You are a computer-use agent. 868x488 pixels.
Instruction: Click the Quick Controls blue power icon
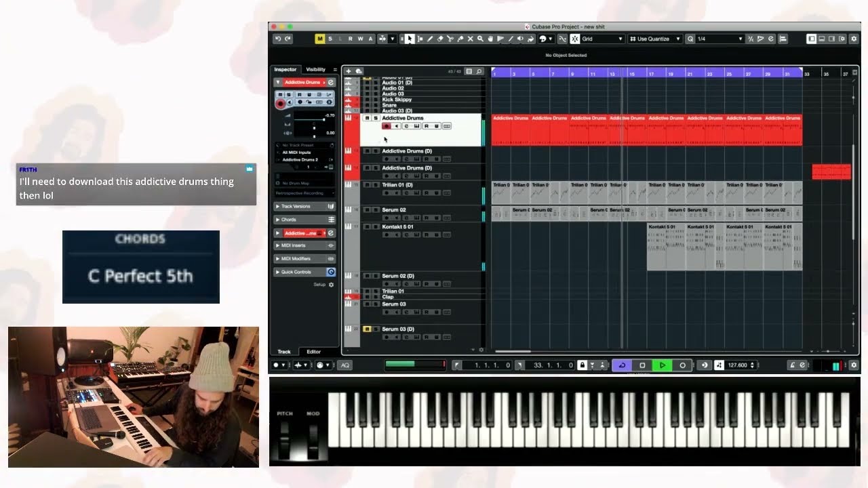[331, 272]
